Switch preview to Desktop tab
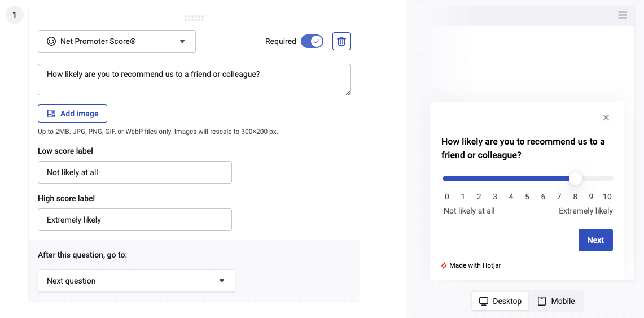This screenshot has height=318, width=644. (x=500, y=301)
